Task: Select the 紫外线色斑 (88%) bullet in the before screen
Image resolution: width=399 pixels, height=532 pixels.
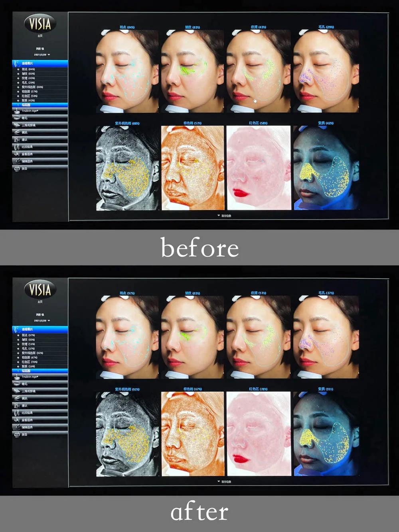Action: pyautogui.click(x=18, y=87)
